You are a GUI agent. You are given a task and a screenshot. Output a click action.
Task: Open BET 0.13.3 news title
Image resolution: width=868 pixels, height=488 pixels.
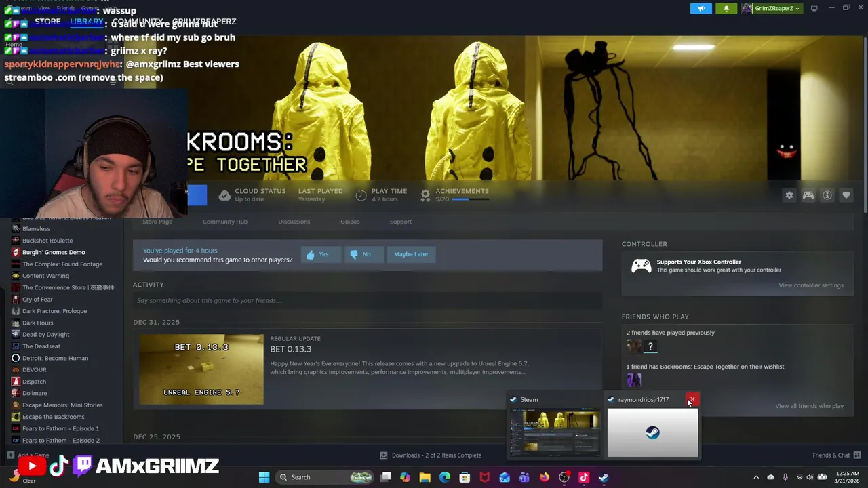click(x=291, y=349)
